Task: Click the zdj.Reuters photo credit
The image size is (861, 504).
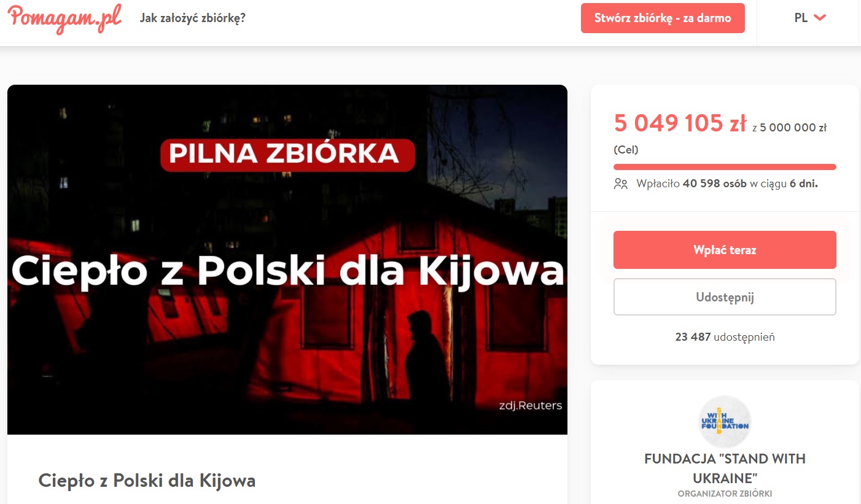Action: point(531,405)
